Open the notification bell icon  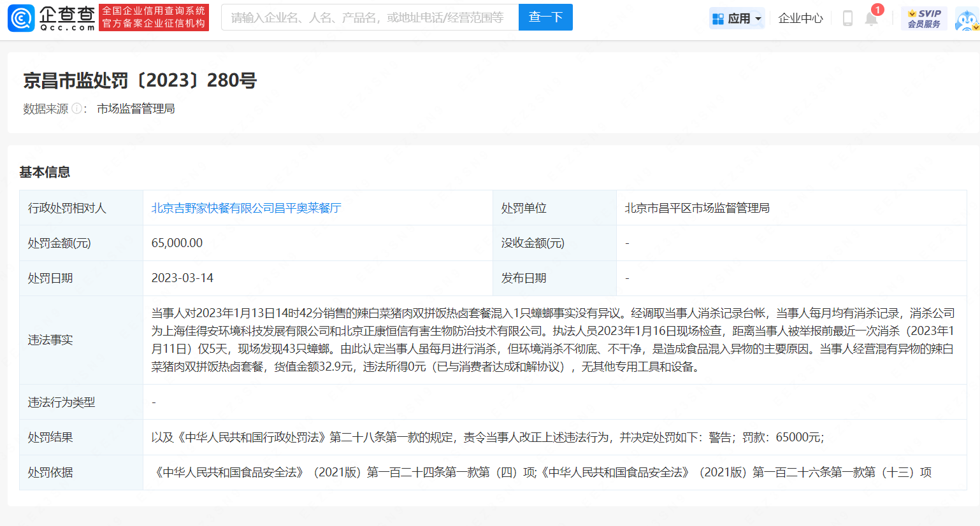[x=871, y=18]
